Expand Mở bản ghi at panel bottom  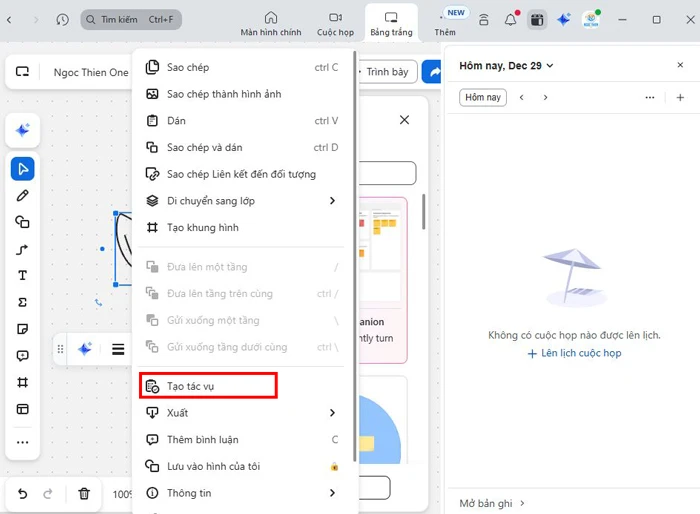click(492, 503)
